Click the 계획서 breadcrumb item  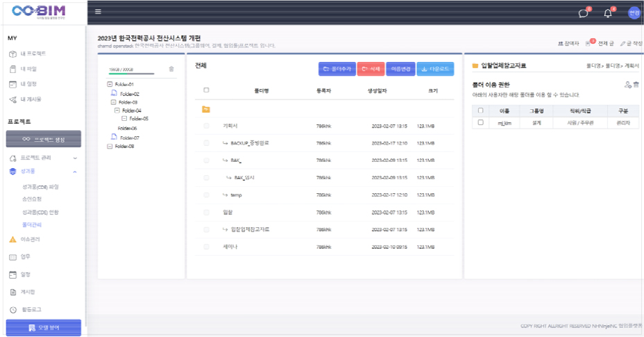pyautogui.click(x=632, y=66)
